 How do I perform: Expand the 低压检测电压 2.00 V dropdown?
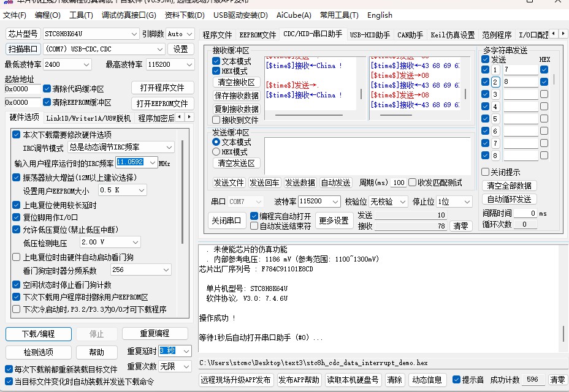click(x=136, y=242)
